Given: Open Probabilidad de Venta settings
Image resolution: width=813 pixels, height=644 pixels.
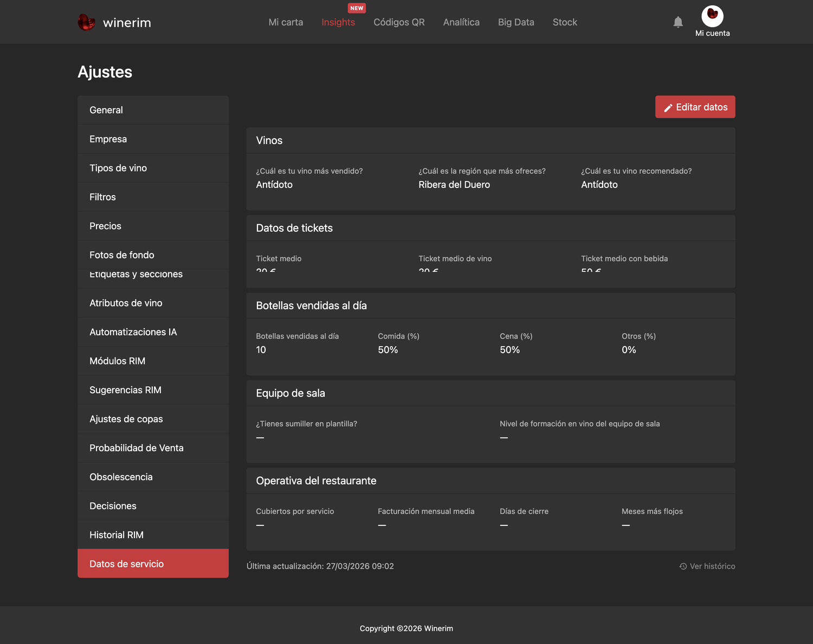Looking at the screenshot, I should [x=153, y=448].
